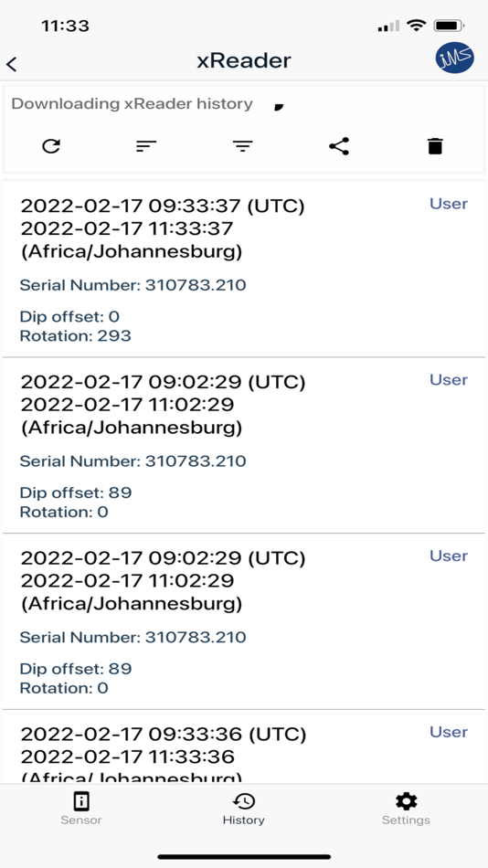Tap Serial Number 310783.210 in the first entry

pyautogui.click(x=133, y=286)
